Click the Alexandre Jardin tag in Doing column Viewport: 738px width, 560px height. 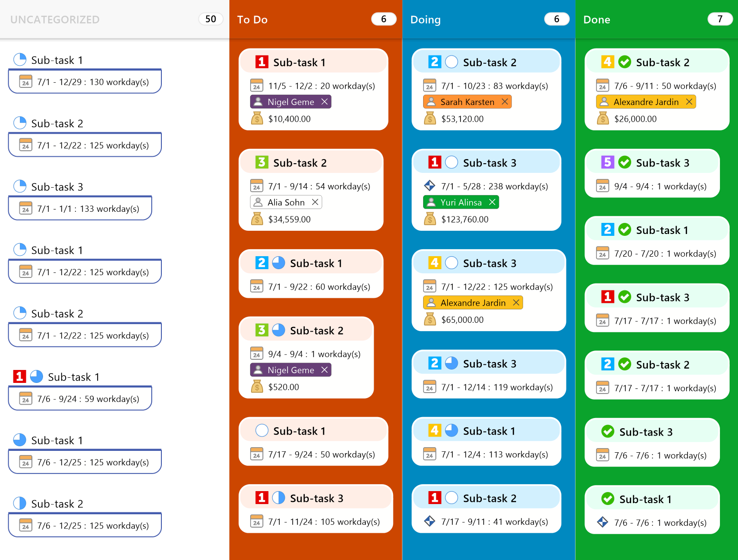473,302
